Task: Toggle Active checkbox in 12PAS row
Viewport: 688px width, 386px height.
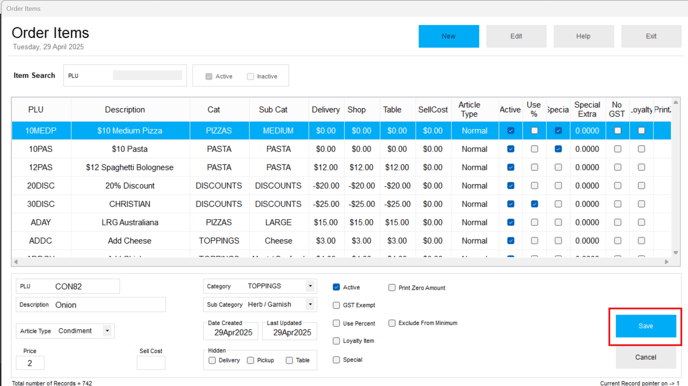Action: [x=510, y=167]
